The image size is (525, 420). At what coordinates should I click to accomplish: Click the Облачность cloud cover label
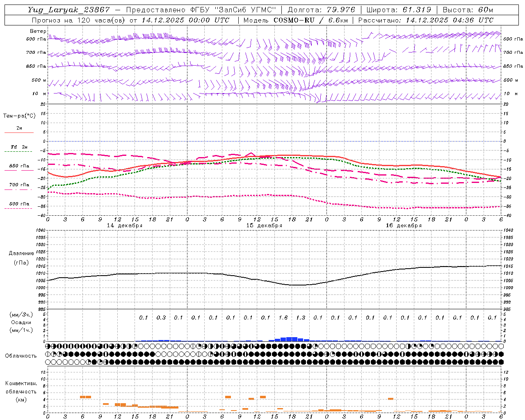point(21,356)
